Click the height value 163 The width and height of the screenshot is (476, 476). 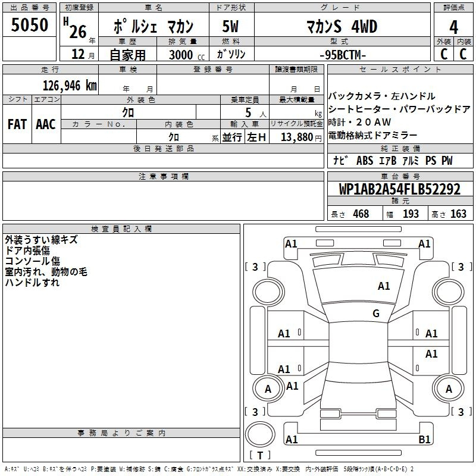click(x=458, y=214)
